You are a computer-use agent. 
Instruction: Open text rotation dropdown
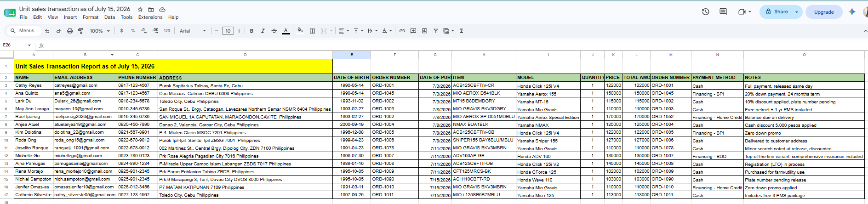[x=387, y=31]
